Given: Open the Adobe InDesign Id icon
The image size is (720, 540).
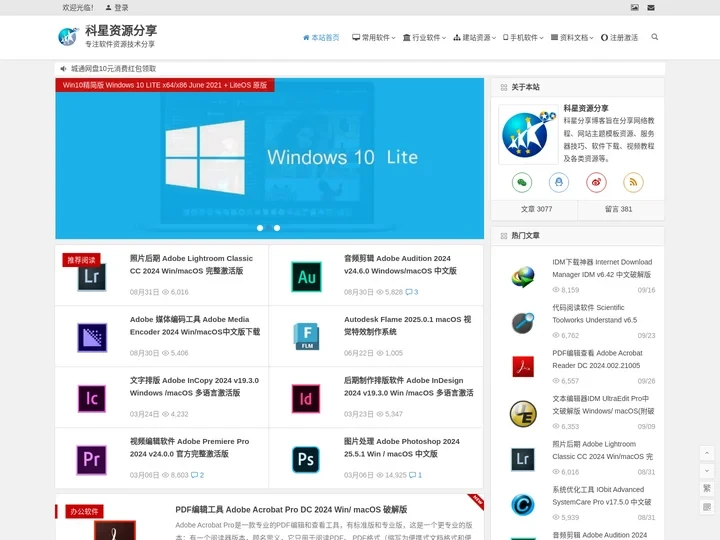Looking at the screenshot, I should (x=306, y=399).
